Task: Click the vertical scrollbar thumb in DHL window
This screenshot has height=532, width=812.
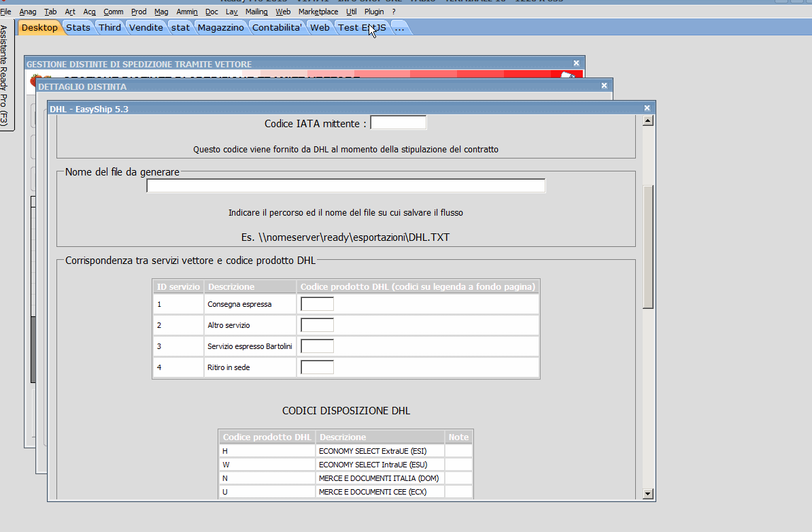Action: click(x=648, y=246)
